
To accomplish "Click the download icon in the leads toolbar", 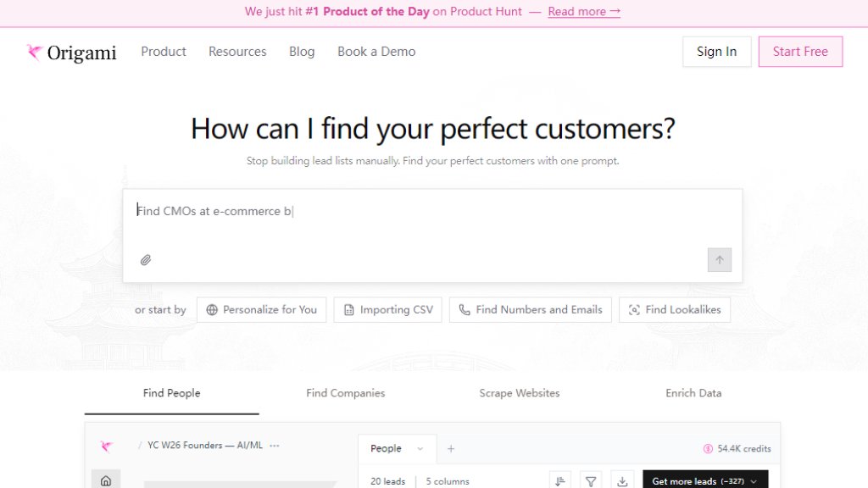I will (x=622, y=481).
